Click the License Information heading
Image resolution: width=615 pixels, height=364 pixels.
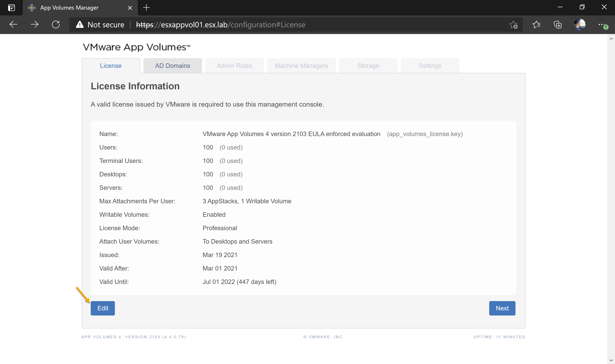click(x=135, y=86)
